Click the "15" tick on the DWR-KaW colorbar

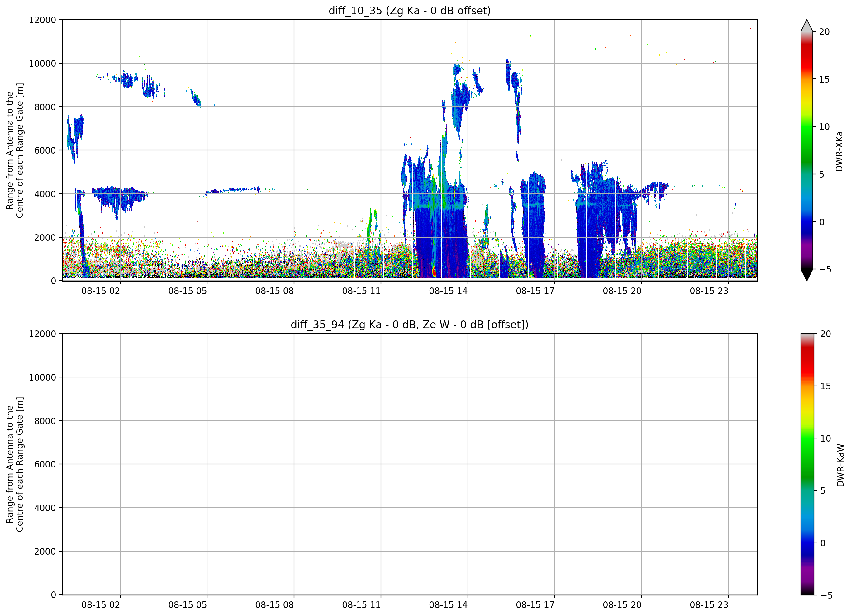coord(825,386)
